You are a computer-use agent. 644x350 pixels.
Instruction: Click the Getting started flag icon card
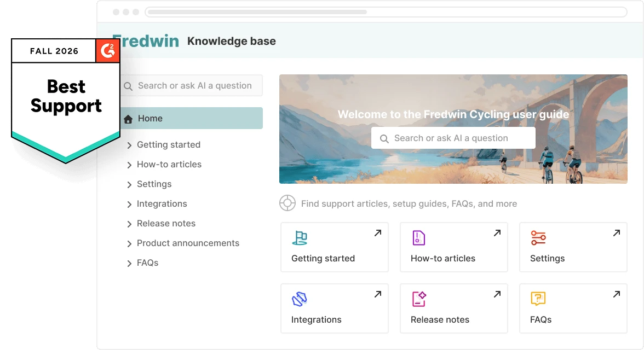click(x=334, y=247)
